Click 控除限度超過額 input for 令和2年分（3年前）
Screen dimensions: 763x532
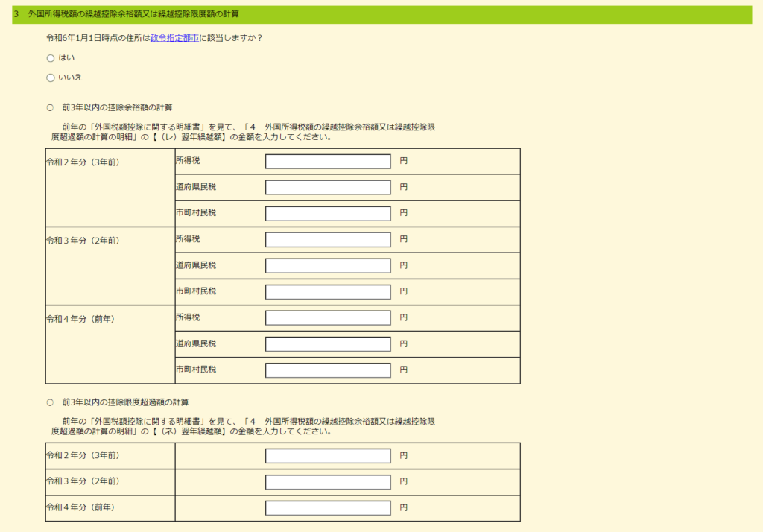[x=328, y=456]
